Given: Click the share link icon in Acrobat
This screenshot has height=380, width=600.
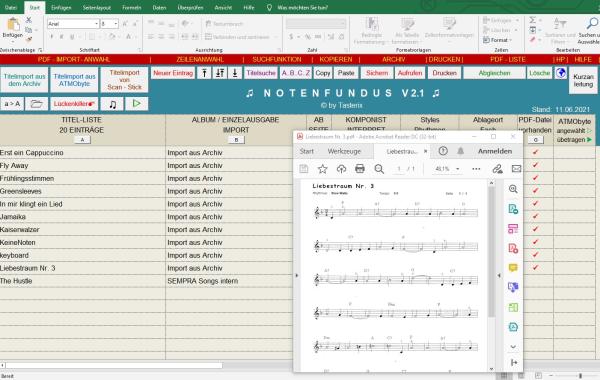Looking at the screenshot, I should pyautogui.click(x=497, y=169).
